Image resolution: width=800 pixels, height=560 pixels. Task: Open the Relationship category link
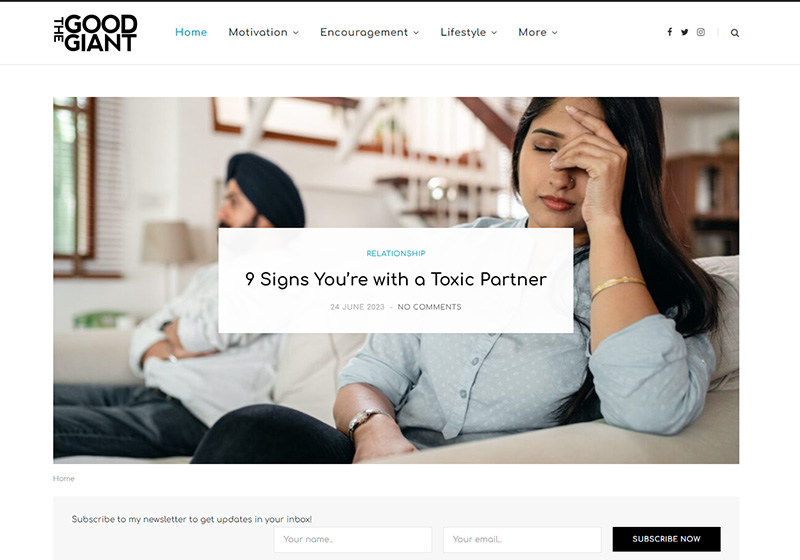click(x=396, y=253)
